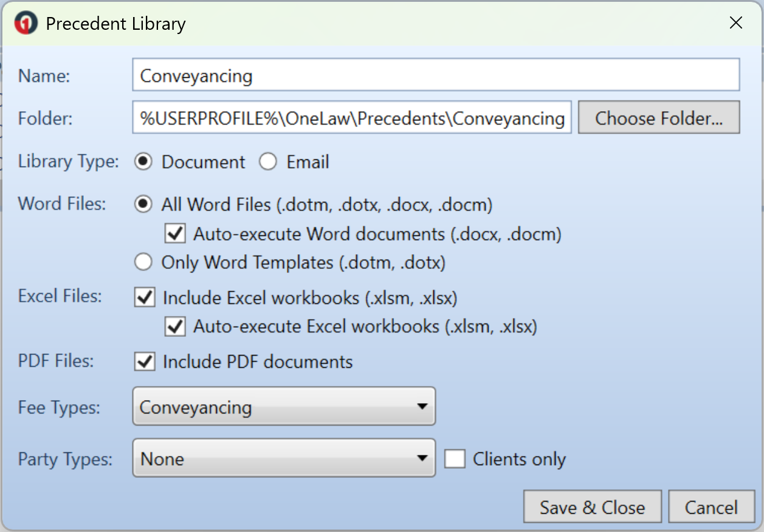
Task: Open the Fee Types dropdown
Action: [284, 406]
